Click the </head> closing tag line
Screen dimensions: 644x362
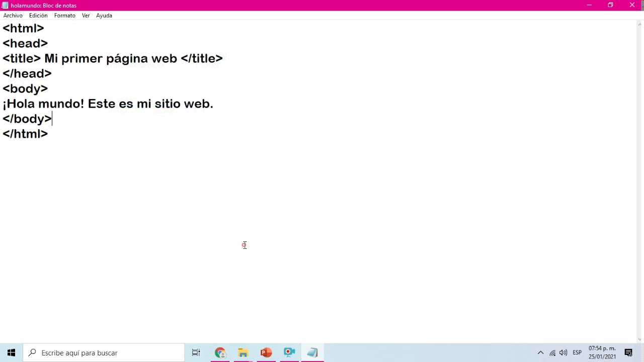(27, 73)
